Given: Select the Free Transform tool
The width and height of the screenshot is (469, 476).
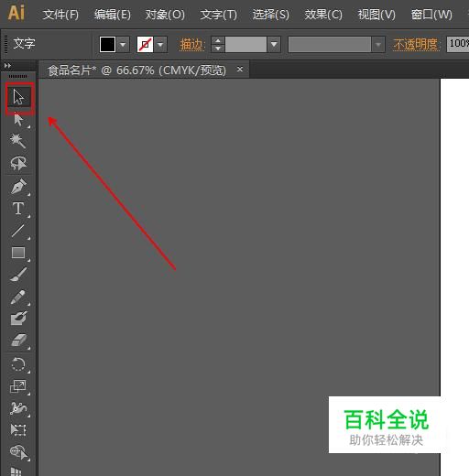Looking at the screenshot, I should (18, 430).
